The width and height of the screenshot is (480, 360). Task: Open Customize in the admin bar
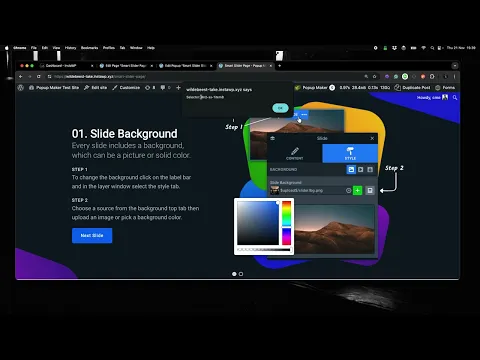126,87
